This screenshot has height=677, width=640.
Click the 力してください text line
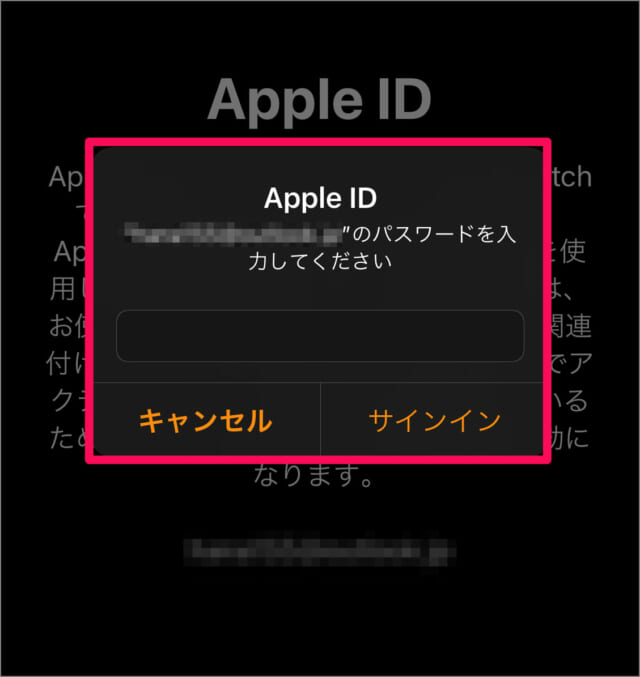pyautogui.click(x=320, y=262)
